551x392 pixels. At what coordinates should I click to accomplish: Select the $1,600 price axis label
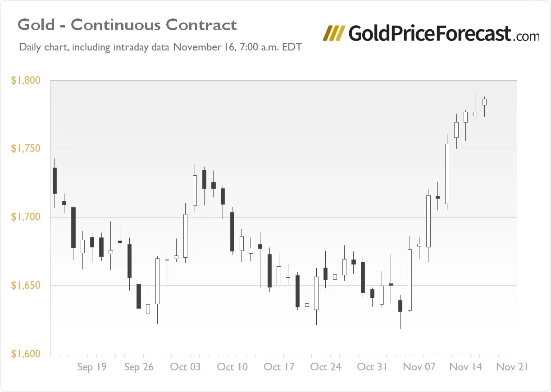26,354
